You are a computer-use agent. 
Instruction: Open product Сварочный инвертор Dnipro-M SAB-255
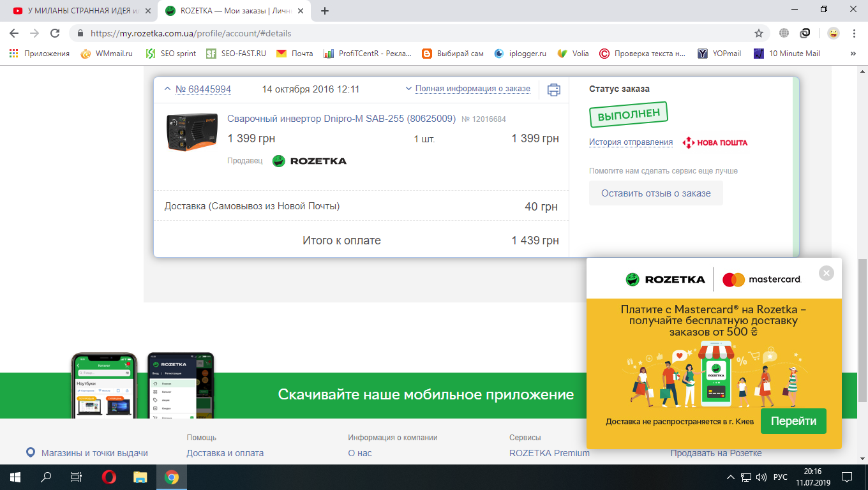341,119
